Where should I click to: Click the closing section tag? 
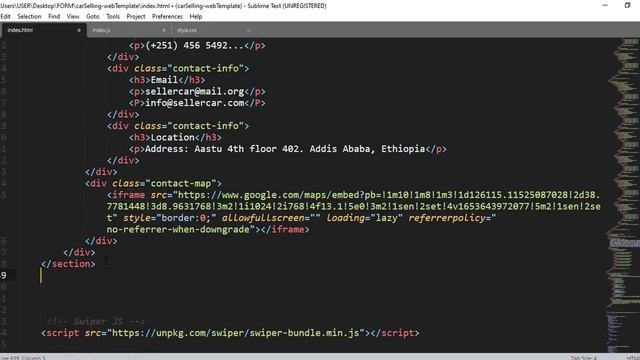[x=68, y=264]
